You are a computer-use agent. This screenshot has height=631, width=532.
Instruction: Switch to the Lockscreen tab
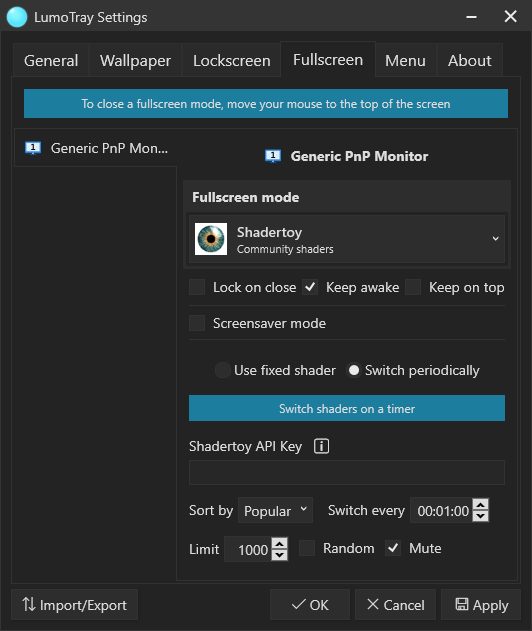[231, 61]
